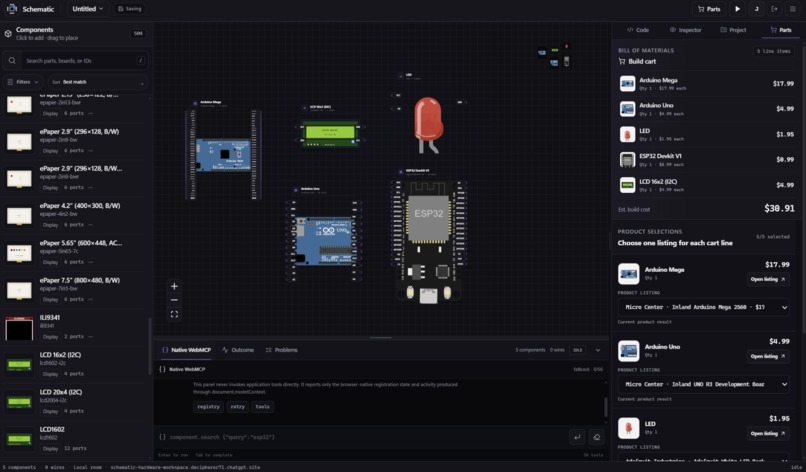Screen dimensions: 806x472
Task: Select the Parts tab in right panel
Action: click(x=781, y=30)
